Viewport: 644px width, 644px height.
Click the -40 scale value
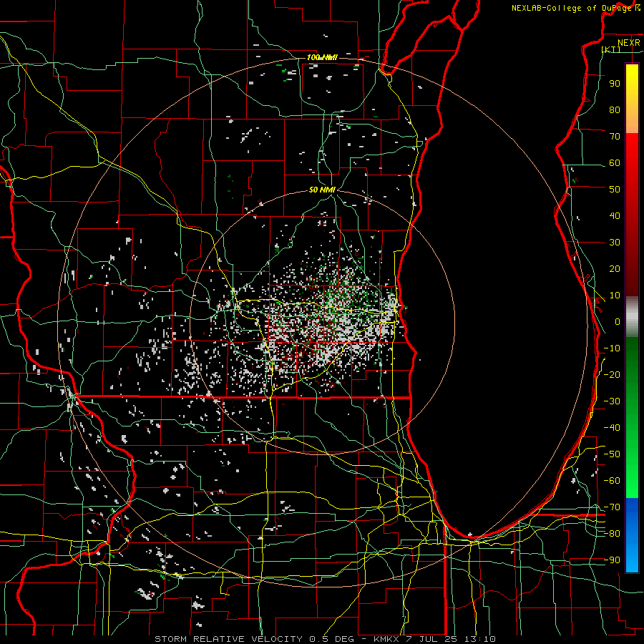(x=612, y=428)
